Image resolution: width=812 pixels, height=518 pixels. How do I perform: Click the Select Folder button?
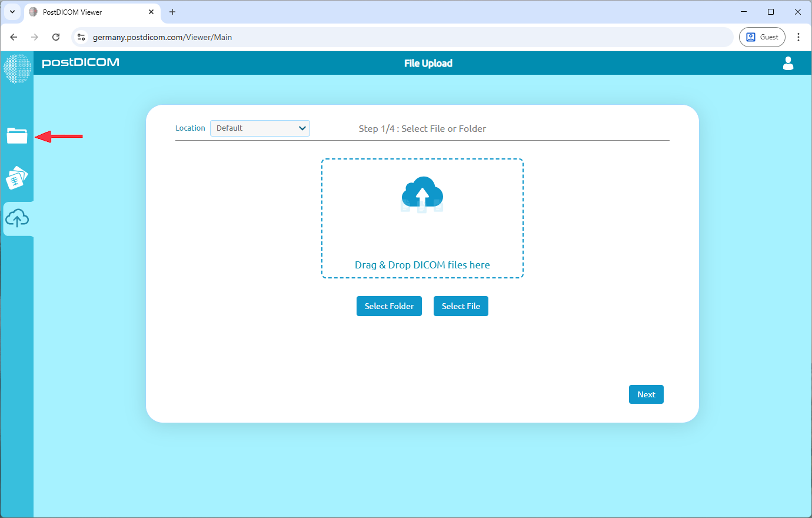[x=389, y=306]
